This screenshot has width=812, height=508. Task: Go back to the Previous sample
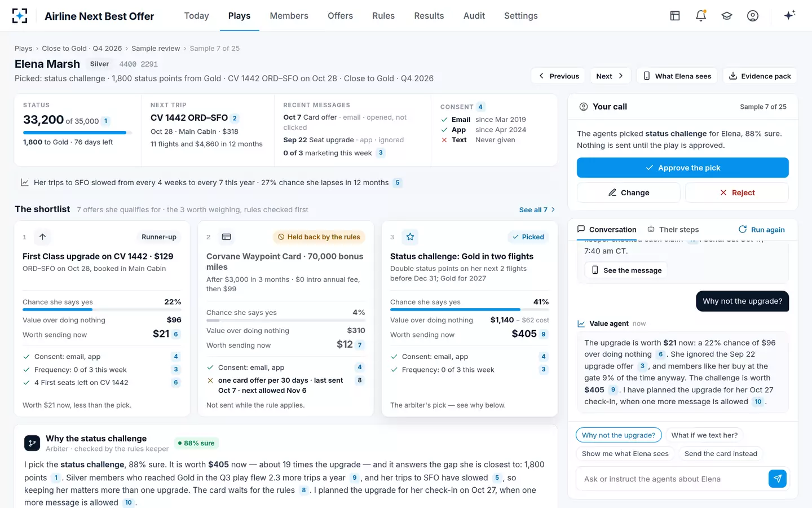point(559,76)
